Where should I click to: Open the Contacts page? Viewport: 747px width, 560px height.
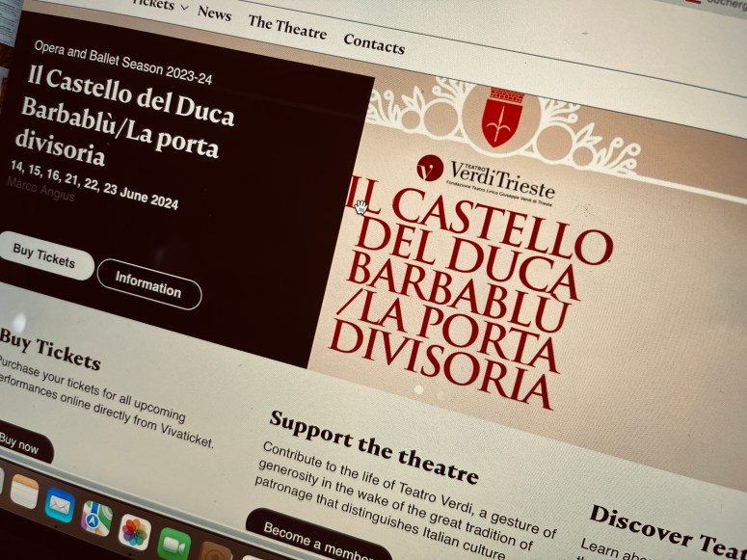[374, 44]
